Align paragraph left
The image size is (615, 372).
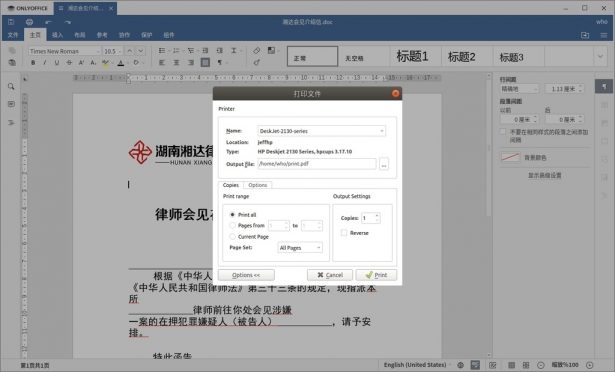click(x=162, y=62)
